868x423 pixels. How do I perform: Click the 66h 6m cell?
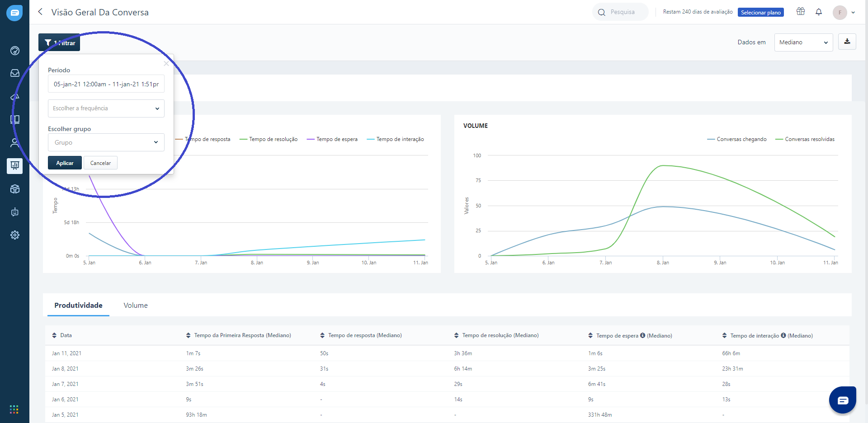(731, 353)
